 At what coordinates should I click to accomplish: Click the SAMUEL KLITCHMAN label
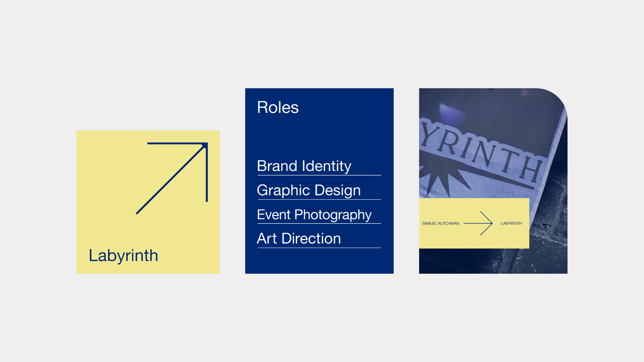[440, 223]
